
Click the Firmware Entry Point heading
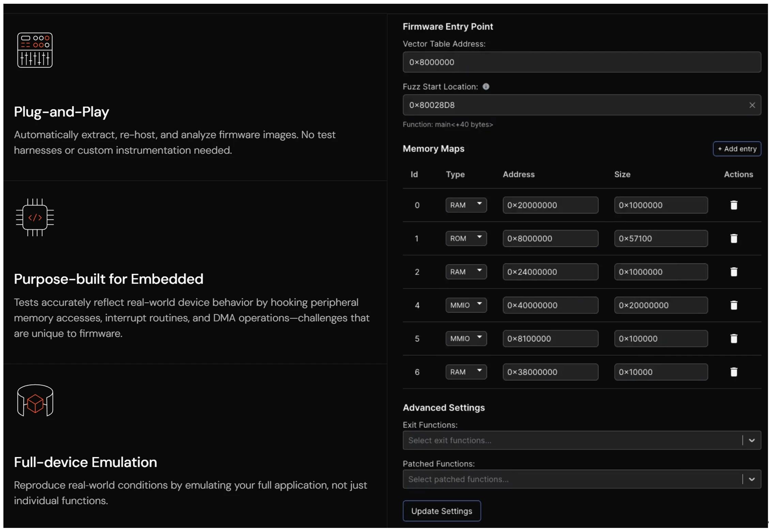(x=448, y=27)
